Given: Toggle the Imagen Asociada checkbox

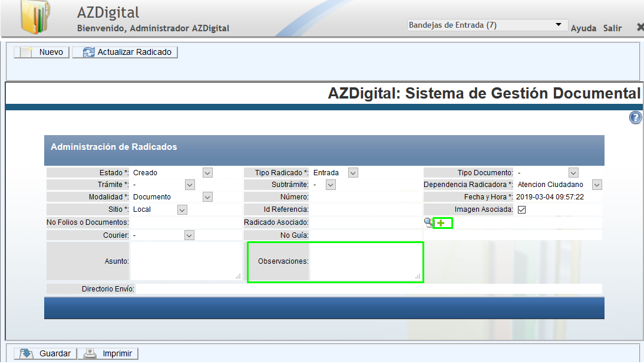Looking at the screenshot, I should [x=521, y=210].
